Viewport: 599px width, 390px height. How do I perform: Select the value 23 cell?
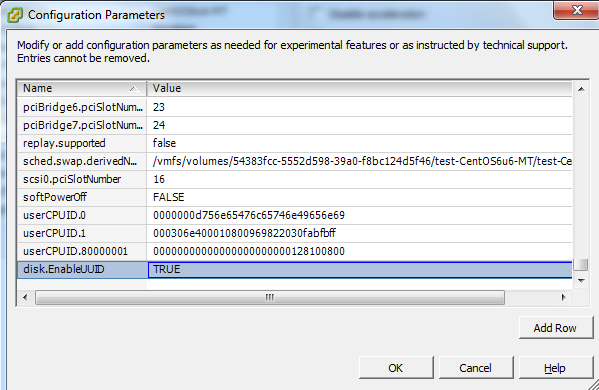click(359, 107)
